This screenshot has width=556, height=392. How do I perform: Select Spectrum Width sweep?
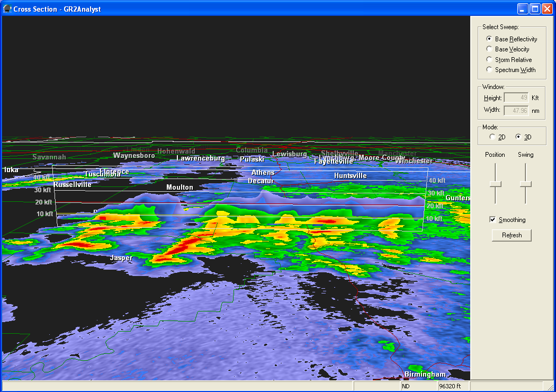click(x=489, y=69)
